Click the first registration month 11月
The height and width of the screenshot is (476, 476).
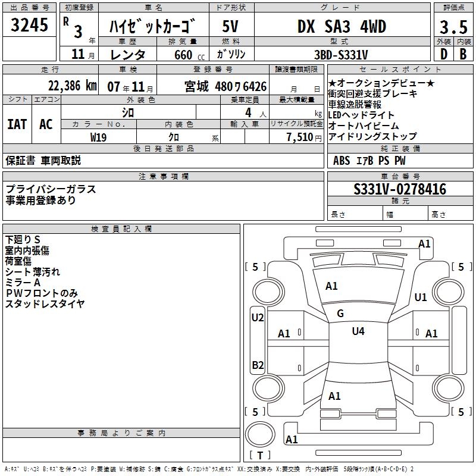pyautogui.click(x=83, y=54)
